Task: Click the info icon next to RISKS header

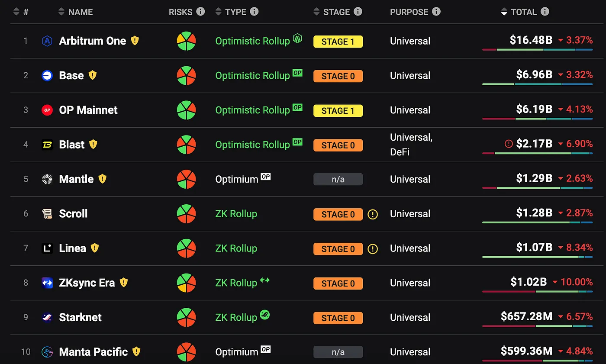Action: coord(200,12)
